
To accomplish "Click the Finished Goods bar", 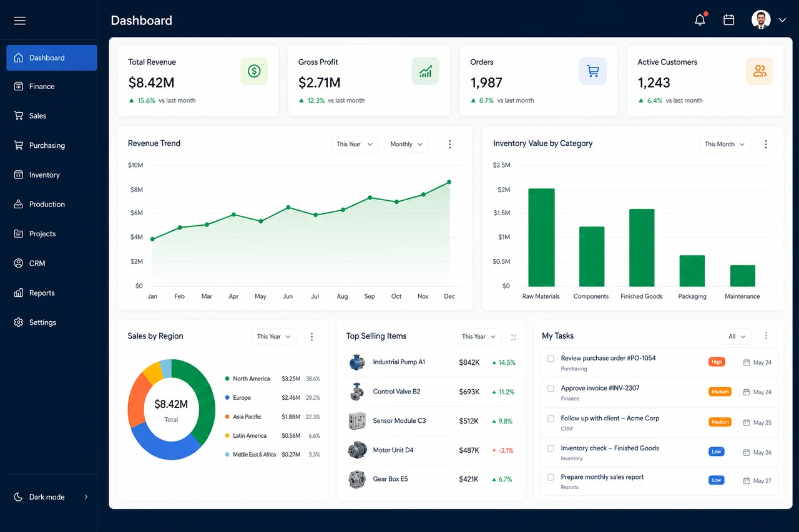I will tap(642, 248).
